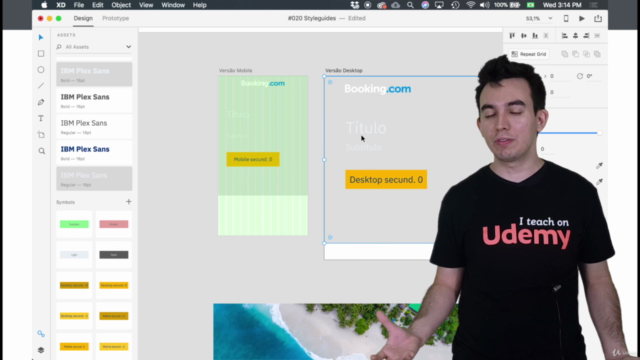640x360 pixels.
Task: Apply boolean Subtract operation
Action: point(576,54)
